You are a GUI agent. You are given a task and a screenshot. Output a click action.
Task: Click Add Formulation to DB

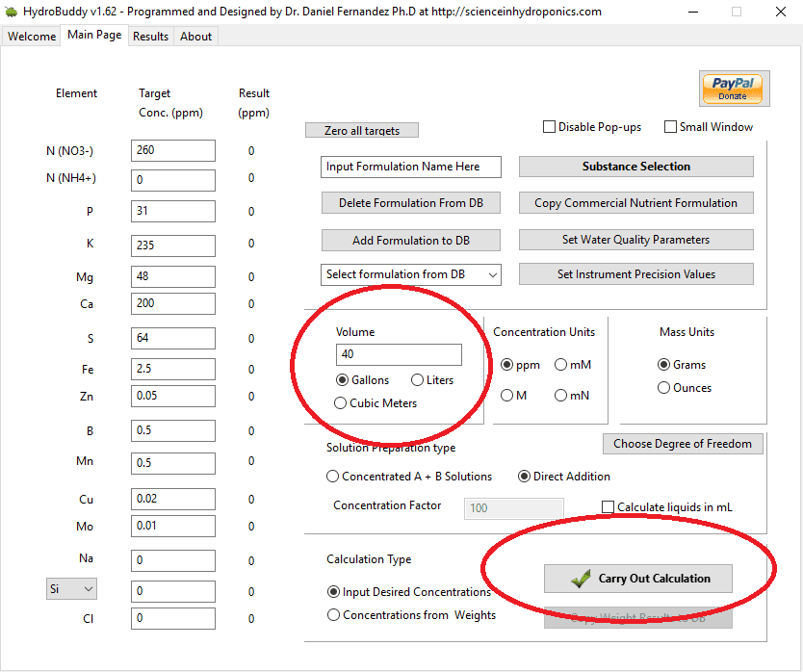411,241
